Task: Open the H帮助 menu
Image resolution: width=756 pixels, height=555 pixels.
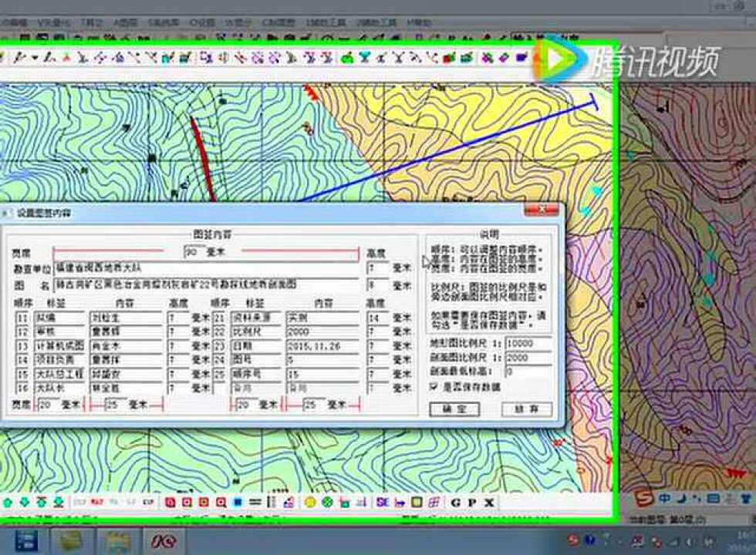Action: pyautogui.click(x=418, y=22)
